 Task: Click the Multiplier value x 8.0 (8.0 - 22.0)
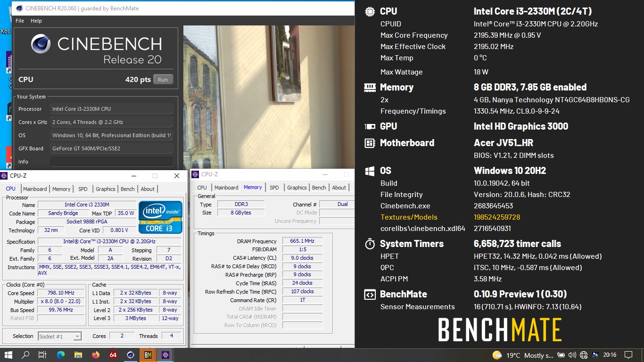click(61, 301)
